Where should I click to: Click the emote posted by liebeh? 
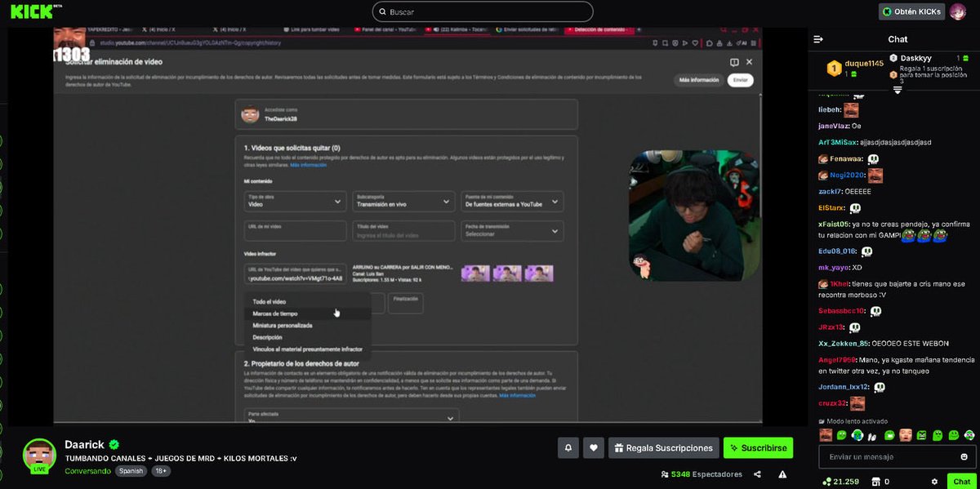click(x=851, y=110)
